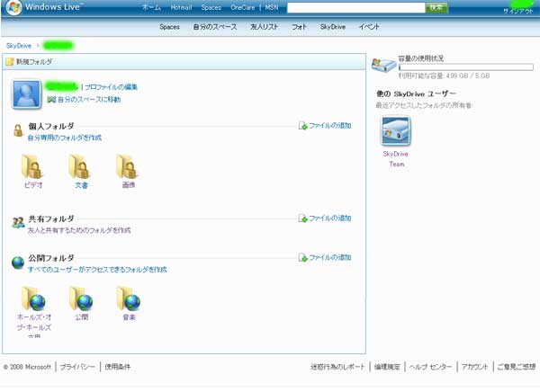Click the padlock icon beside 個人フォルダ
The image size is (540, 392).
(18, 130)
